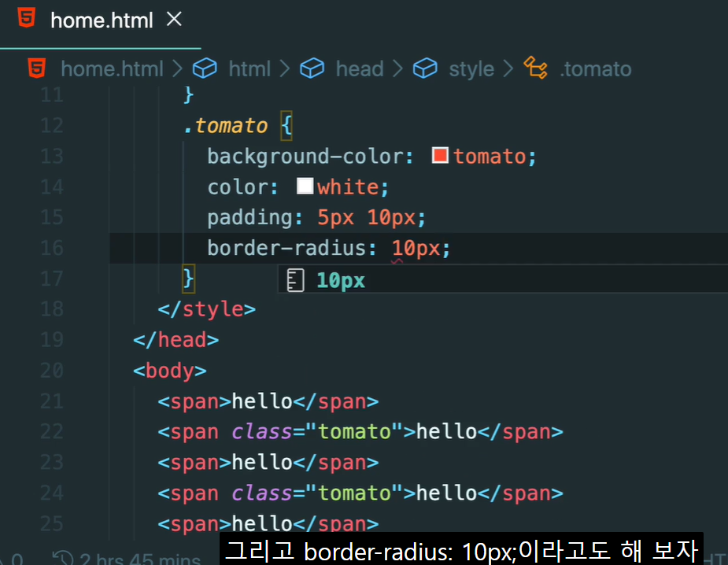Click the clock icon in the status bar
728x565 pixels.
pos(63,558)
